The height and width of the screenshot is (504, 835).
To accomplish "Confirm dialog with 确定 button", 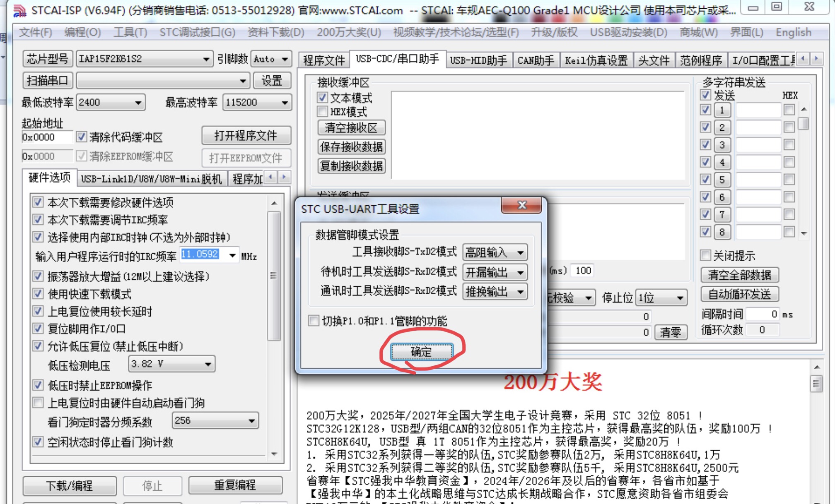I will coord(422,352).
